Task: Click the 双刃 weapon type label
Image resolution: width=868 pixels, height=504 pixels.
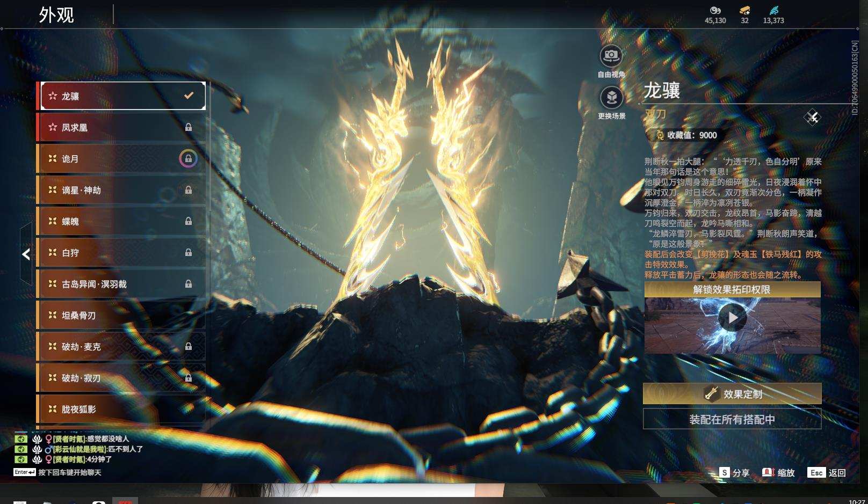Action: tap(655, 114)
